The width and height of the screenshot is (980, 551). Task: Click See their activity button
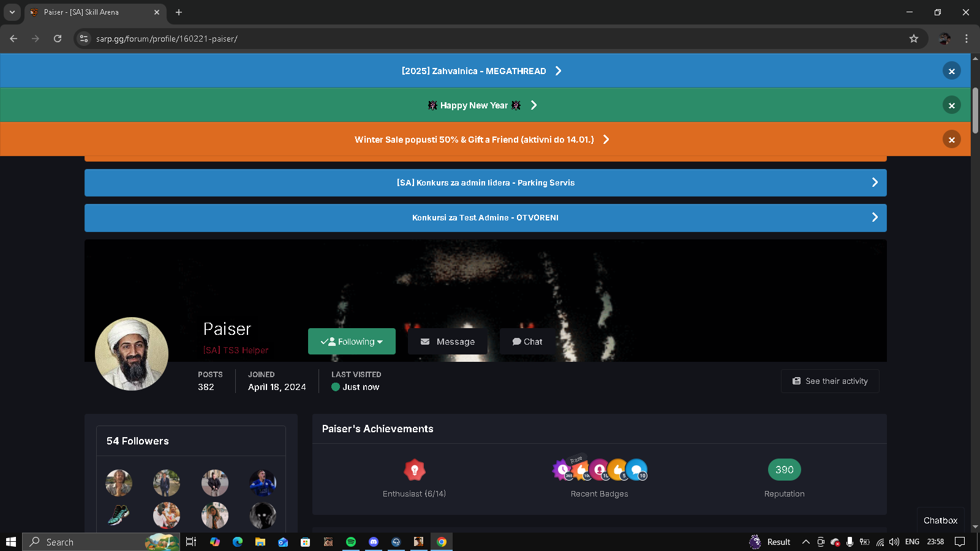[830, 381]
